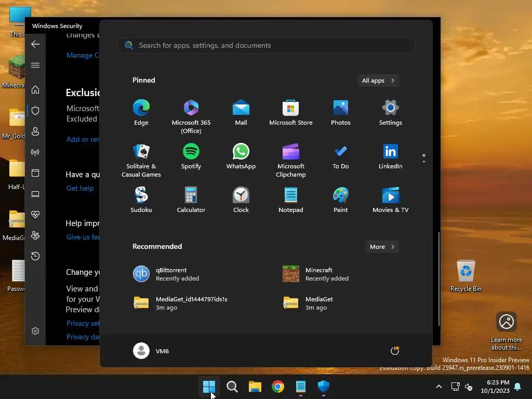Open Protection history icon
The height and width of the screenshot is (399, 532).
click(x=35, y=256)
